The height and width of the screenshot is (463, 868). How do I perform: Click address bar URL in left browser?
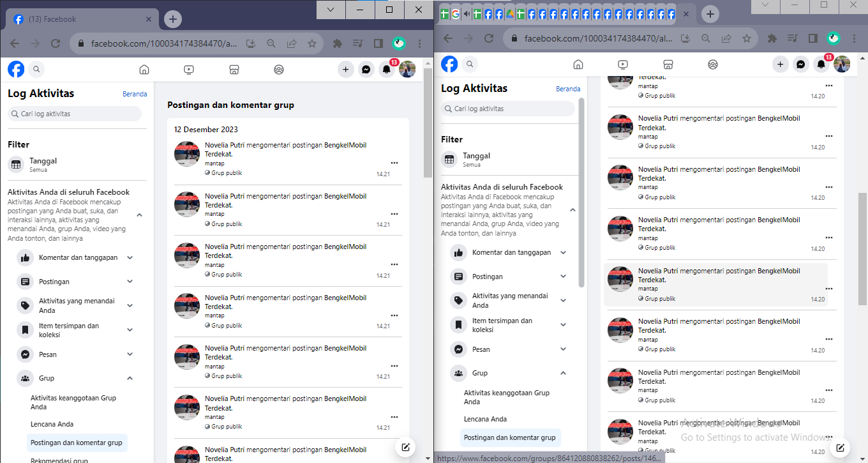pyautogui.click(x=164, y=43)
